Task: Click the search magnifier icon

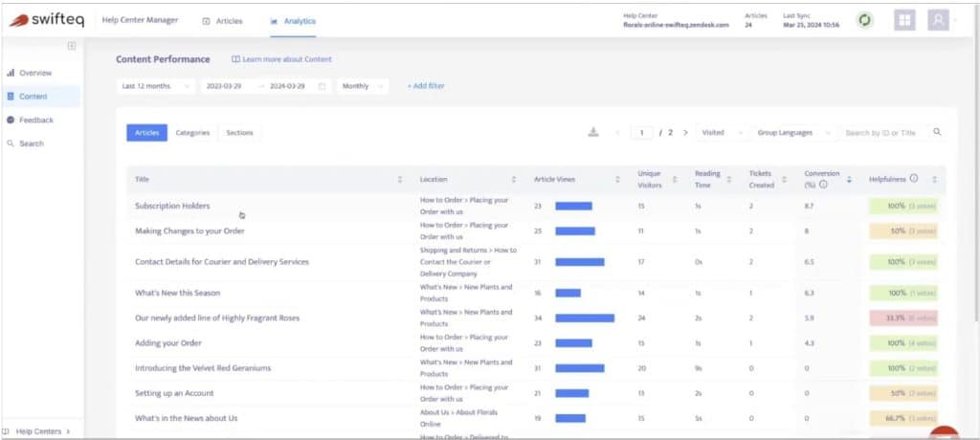Action: click(937, 132)
